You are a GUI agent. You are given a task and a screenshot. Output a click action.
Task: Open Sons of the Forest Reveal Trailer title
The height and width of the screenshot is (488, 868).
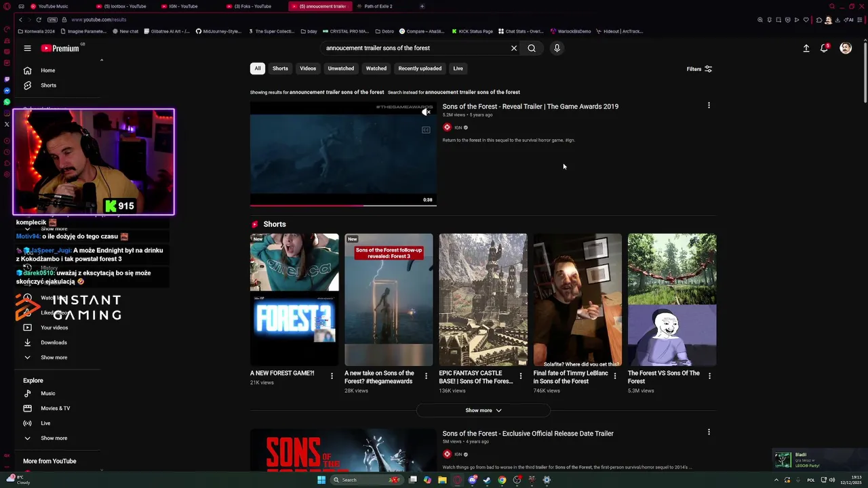coord(530,106)
